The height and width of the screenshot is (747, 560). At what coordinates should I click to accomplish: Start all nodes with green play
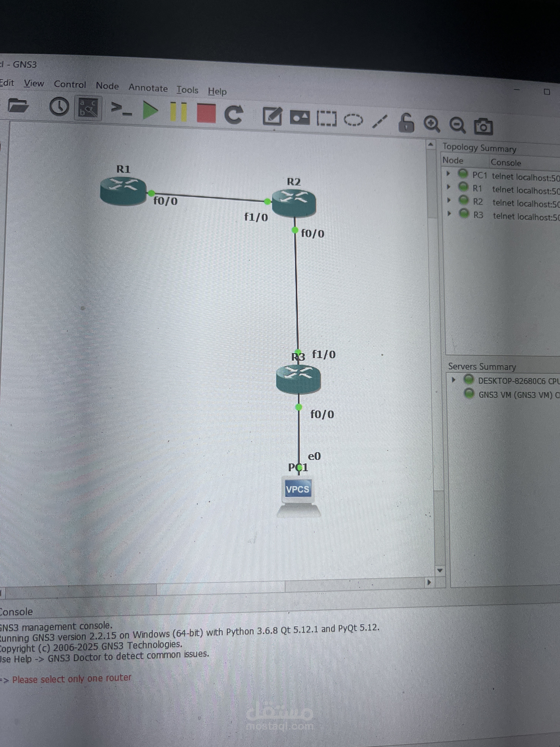(x=150, y=110)
